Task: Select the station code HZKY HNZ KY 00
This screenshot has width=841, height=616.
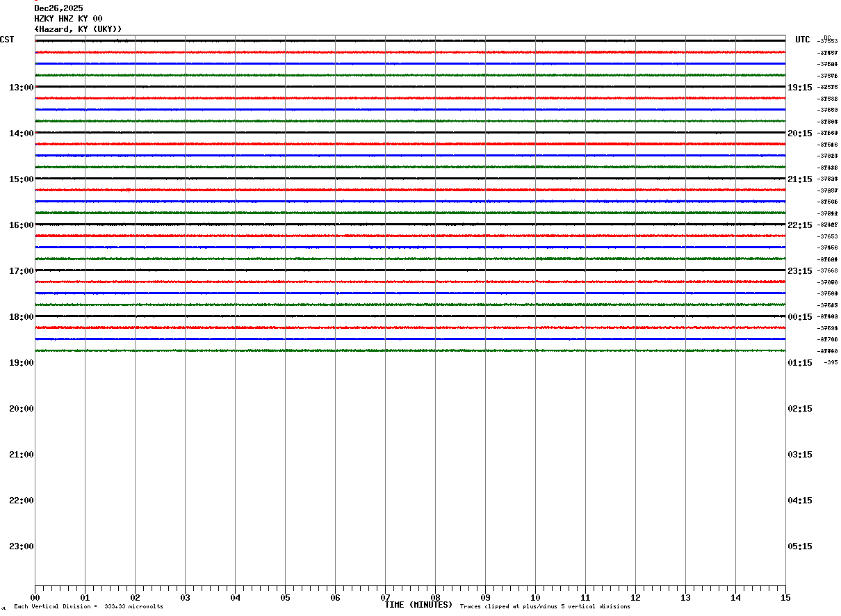Action: [68, 19]
